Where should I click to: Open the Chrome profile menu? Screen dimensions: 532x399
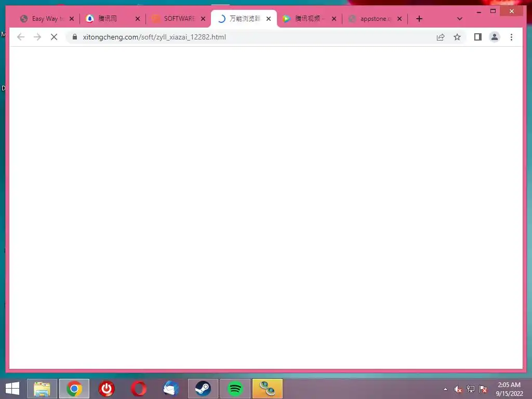pos(495,37)
